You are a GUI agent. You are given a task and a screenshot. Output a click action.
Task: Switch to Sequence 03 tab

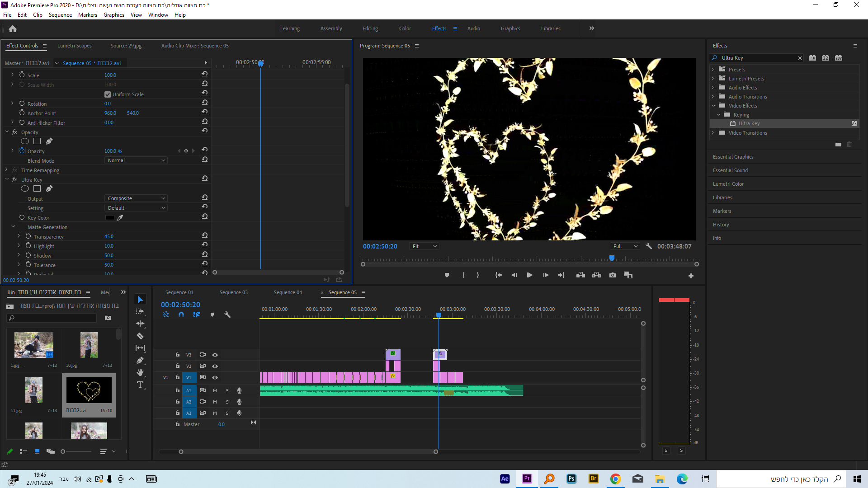click(233, 292)
